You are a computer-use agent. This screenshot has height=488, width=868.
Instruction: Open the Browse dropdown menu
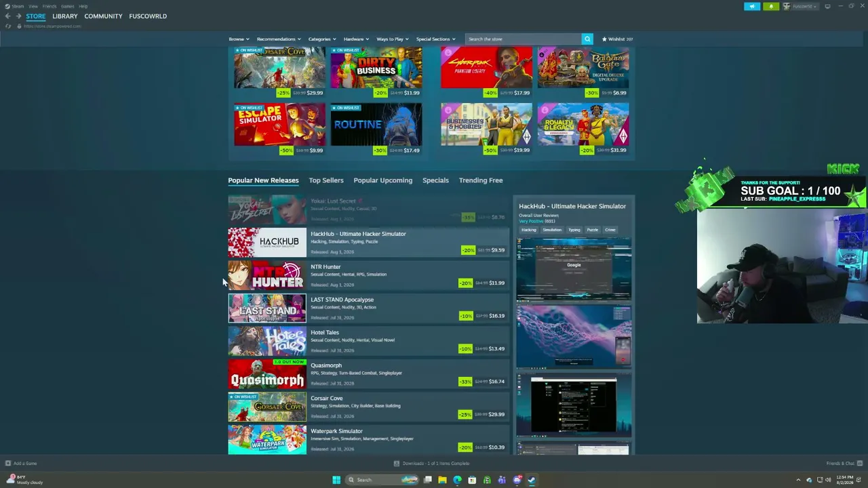(x=239, y=39)
